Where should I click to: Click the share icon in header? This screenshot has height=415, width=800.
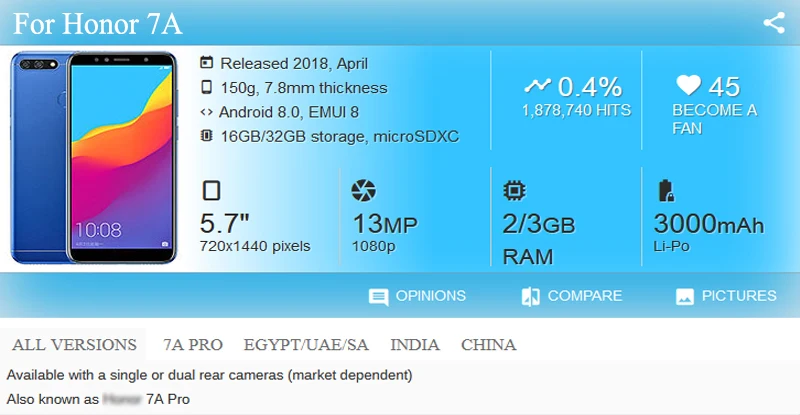773,23
